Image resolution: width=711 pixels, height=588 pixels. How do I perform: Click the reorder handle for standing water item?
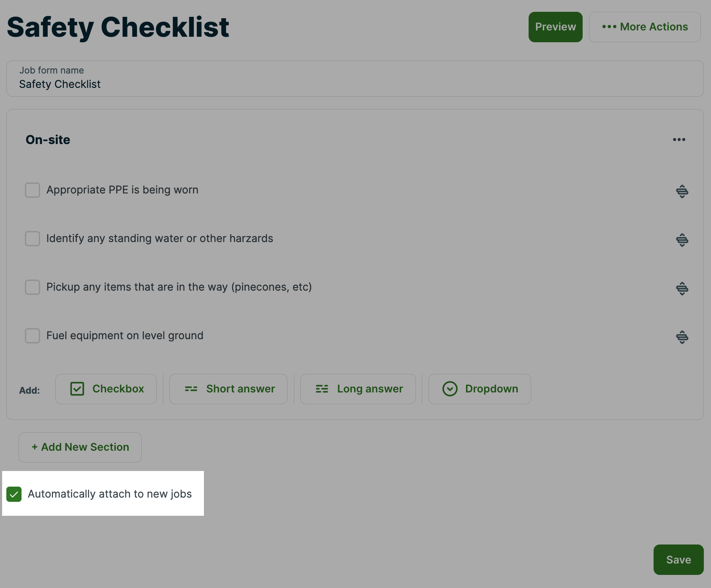click(x=682, y=240)
